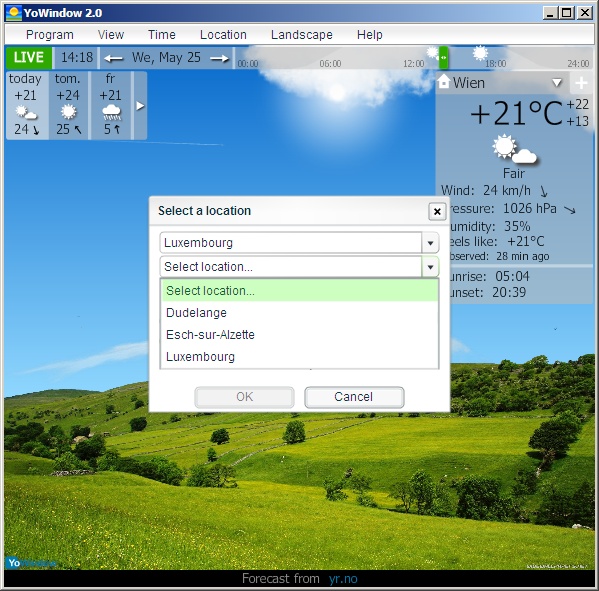Advance to next day using right arrow

click(x=219, y=58)
